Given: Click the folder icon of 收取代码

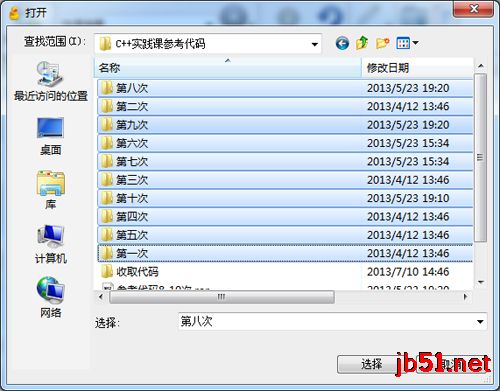Looking at the screenshot, I should click(107, 271).
